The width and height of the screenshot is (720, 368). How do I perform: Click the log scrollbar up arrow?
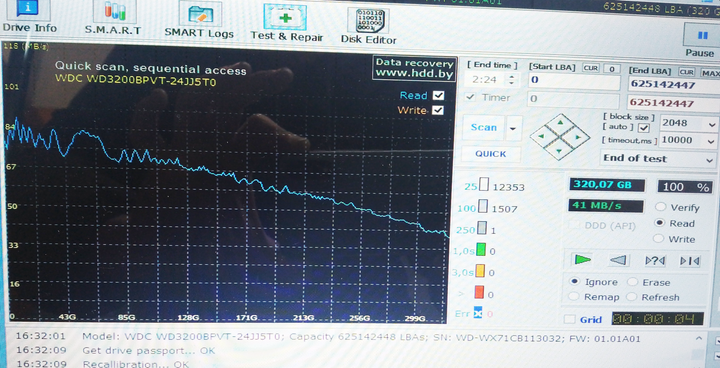click(x=699, y=339)
